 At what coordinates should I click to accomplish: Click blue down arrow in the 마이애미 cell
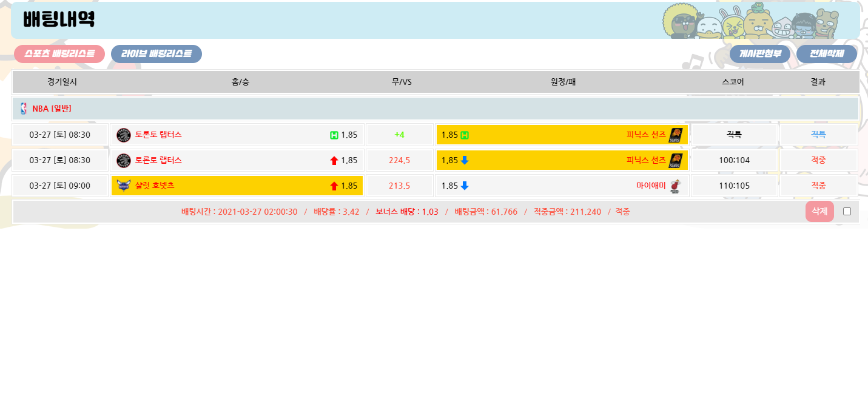point(465,186)
